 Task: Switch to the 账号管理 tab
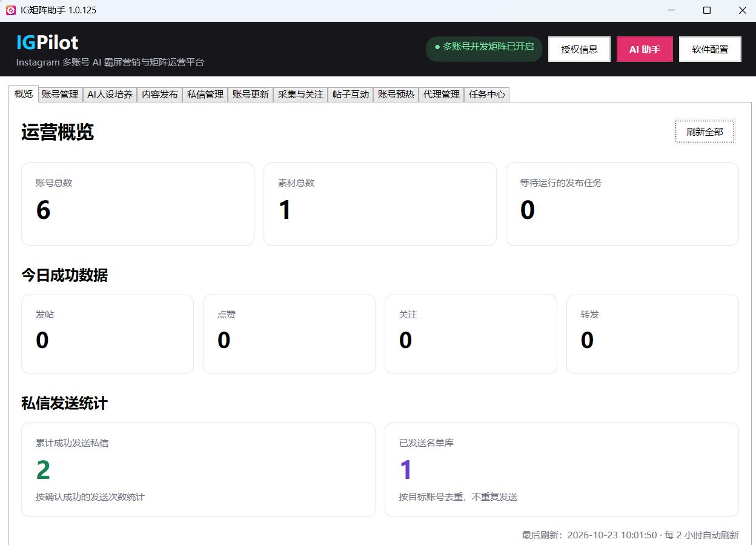pos(60,95)
